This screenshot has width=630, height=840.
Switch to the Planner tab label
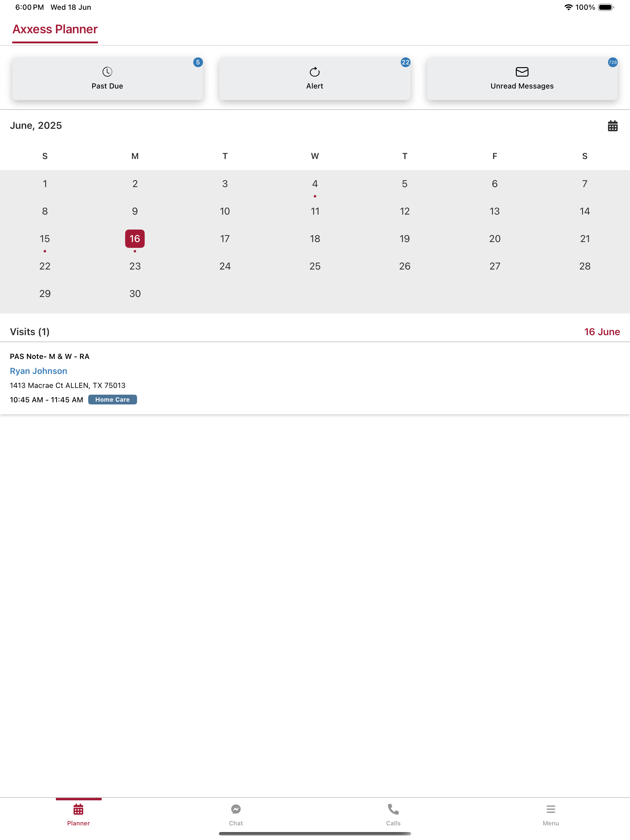[79, 823]
